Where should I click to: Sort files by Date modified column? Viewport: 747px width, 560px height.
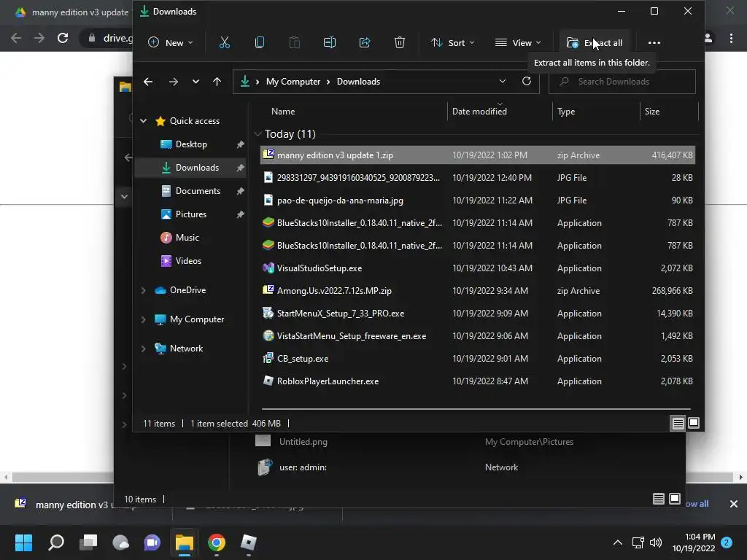click(479, 112)
